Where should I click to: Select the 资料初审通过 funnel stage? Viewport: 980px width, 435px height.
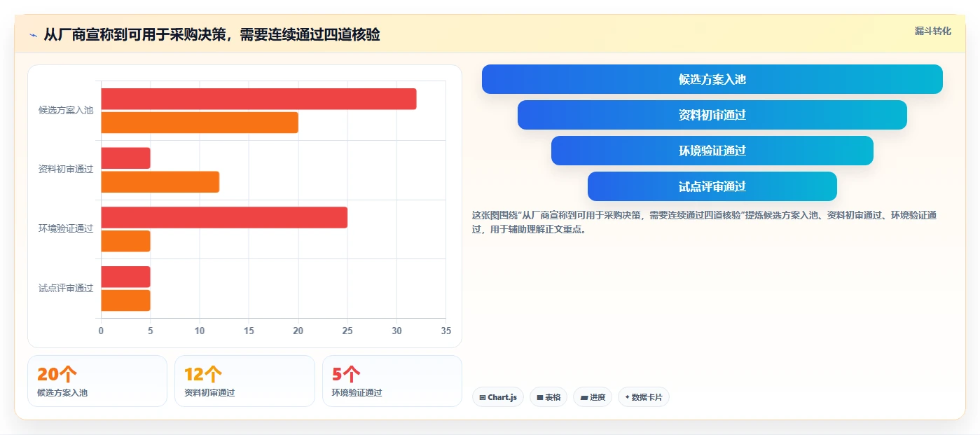(712, 115)
